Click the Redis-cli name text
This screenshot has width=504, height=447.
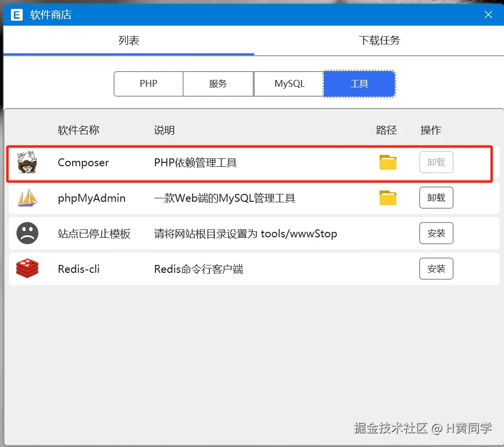[x=79, y=269]
